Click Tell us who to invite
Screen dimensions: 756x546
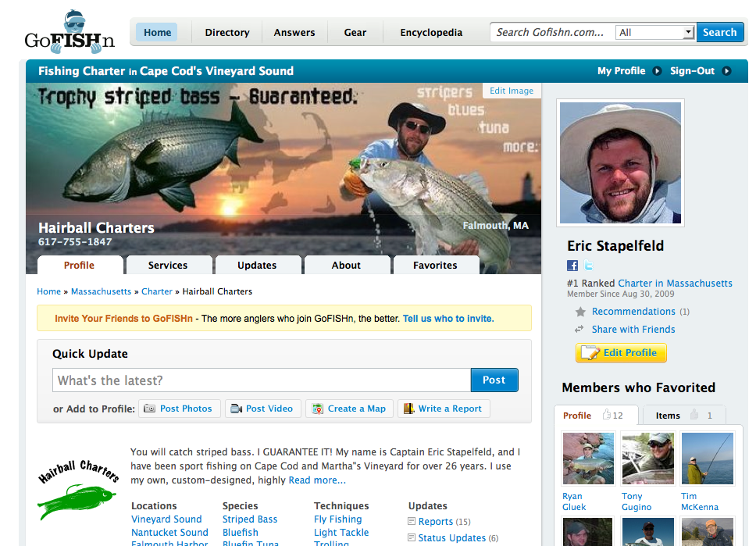point(448,319)
